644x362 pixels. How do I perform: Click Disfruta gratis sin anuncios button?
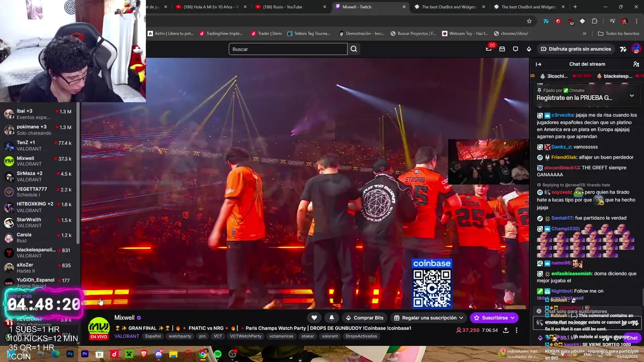pyautogui.click(x=576, y=49)
